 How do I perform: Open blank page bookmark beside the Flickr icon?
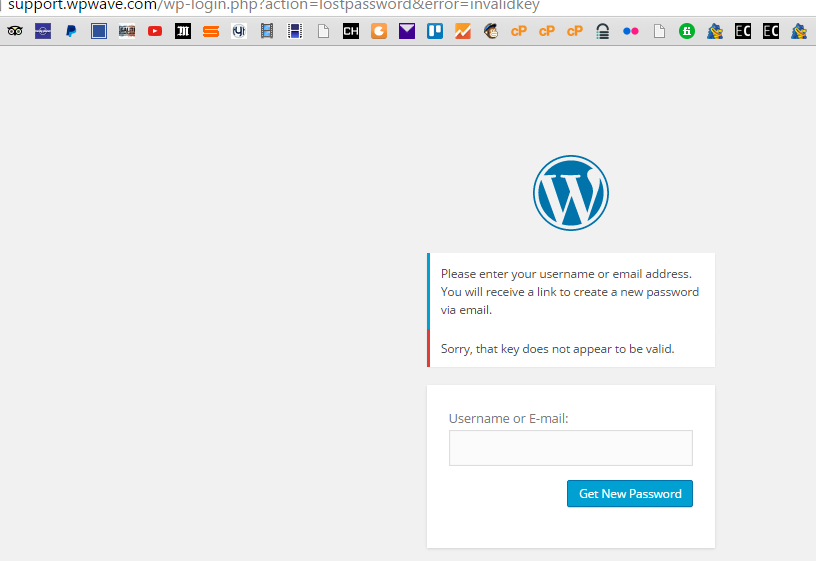[x=659, y=31]
